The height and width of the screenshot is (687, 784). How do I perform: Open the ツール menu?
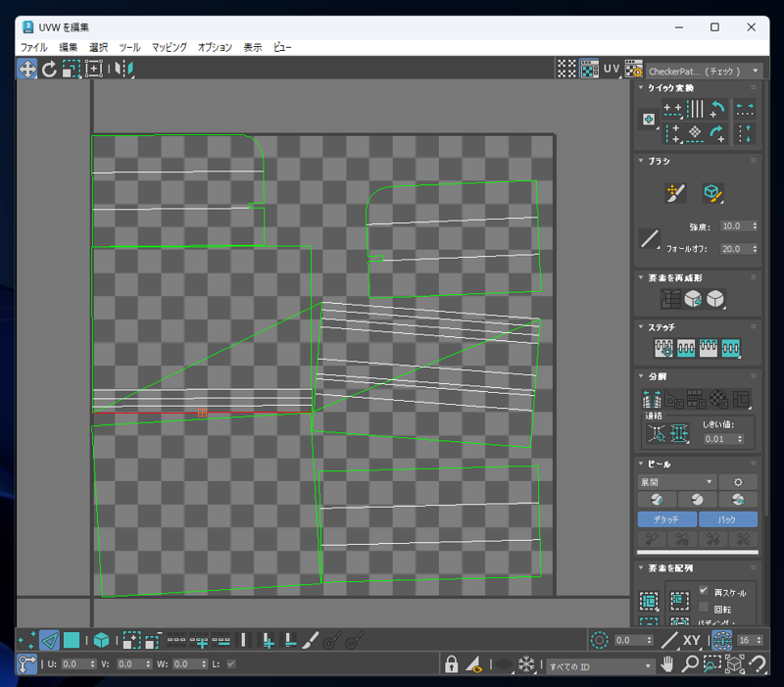coord(129,47)
